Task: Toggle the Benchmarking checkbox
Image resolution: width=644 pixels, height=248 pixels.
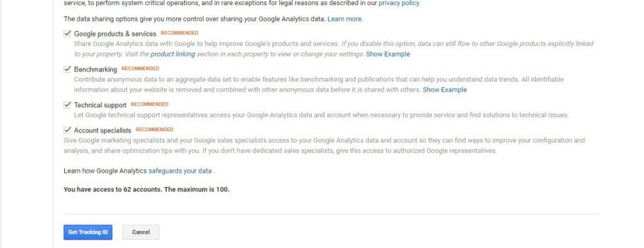Action: tap(67, 69)
